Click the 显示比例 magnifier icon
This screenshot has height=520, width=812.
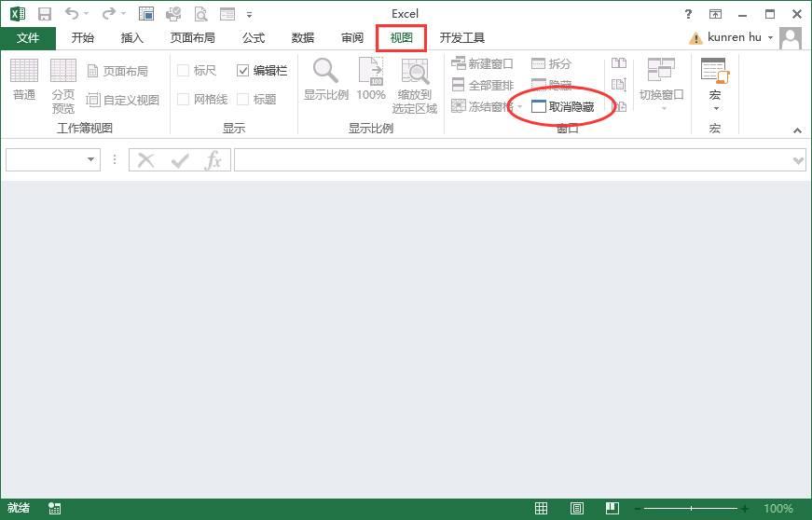[x=325, y=71]
